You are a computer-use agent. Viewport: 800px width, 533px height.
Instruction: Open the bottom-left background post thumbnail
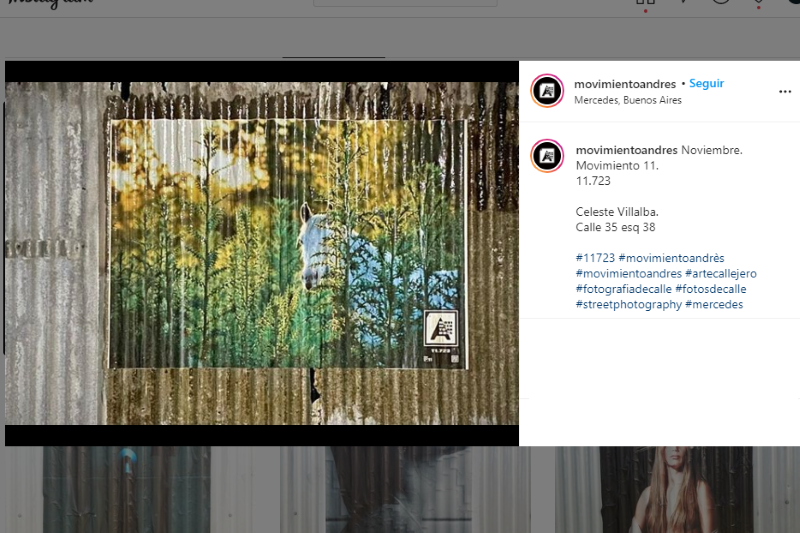pos(126,489)
